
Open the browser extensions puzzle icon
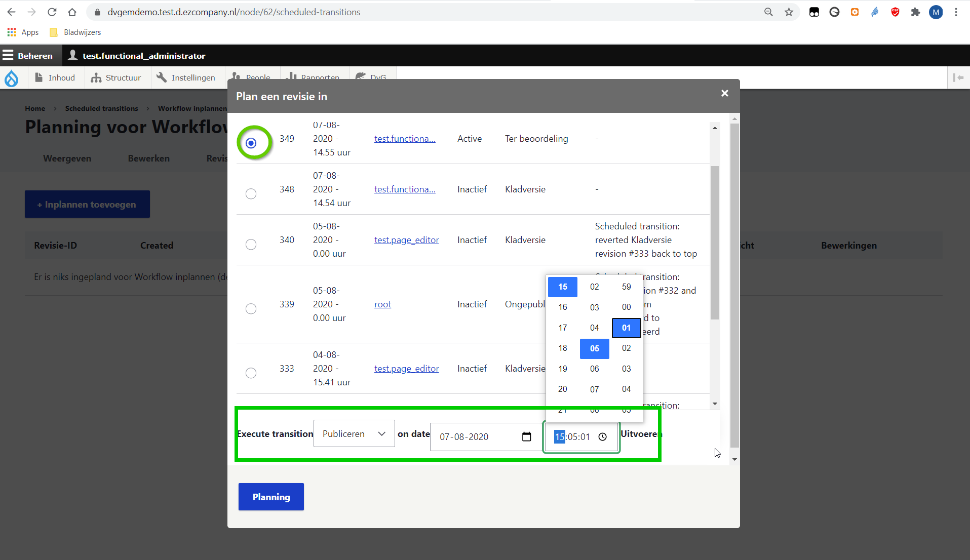[915, 12]
